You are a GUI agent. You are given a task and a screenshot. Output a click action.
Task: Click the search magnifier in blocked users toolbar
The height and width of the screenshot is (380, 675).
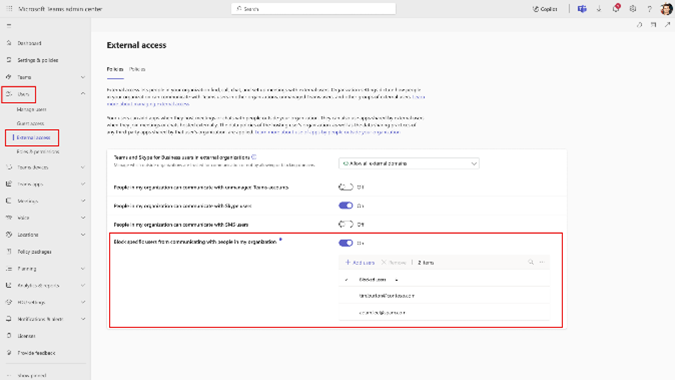click(x=531, y=262)
